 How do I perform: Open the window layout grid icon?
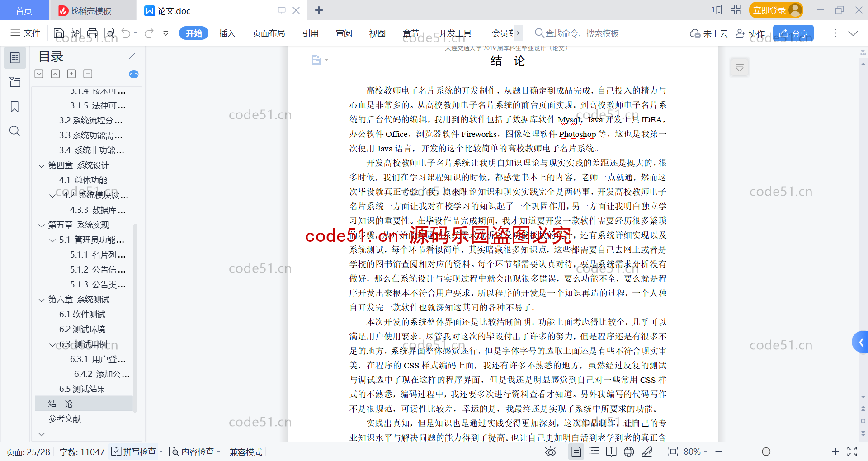pyautogui.click(x=736, y=10)
